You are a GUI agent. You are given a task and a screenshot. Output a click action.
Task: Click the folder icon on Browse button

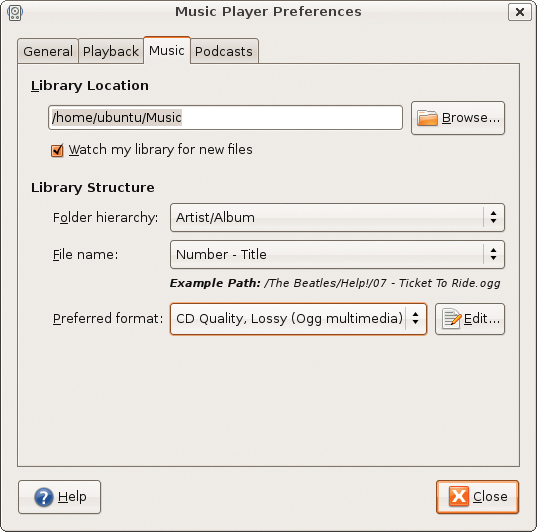[427, 118]
